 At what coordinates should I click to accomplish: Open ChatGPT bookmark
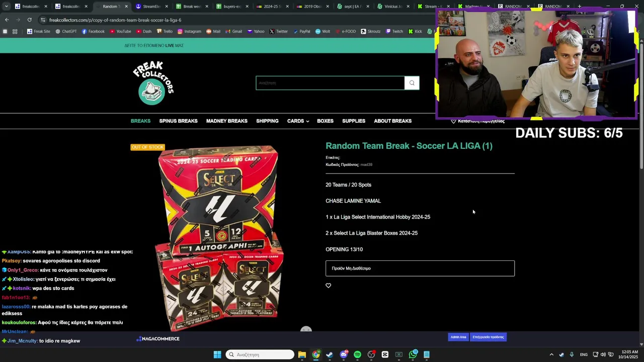(x=66, y=31)
